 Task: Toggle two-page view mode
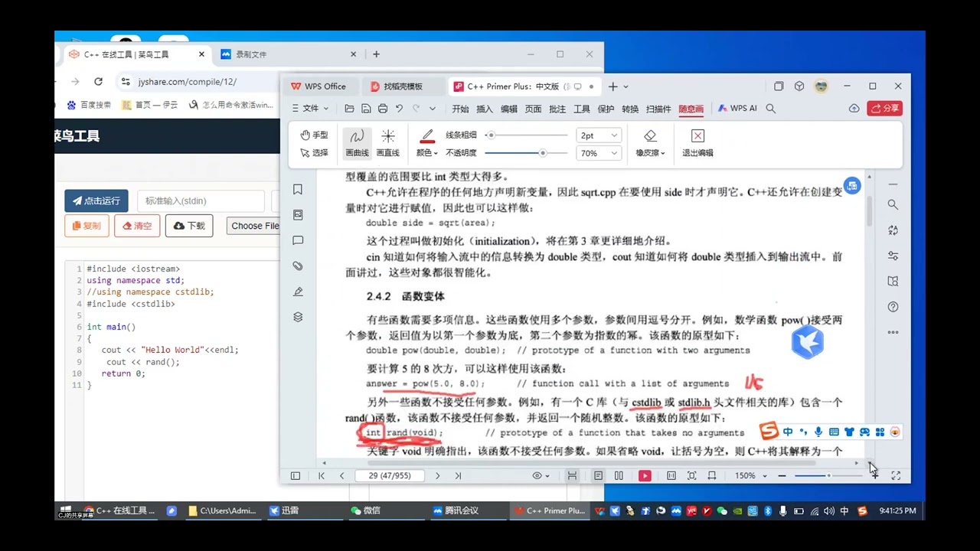pos(619,476)
